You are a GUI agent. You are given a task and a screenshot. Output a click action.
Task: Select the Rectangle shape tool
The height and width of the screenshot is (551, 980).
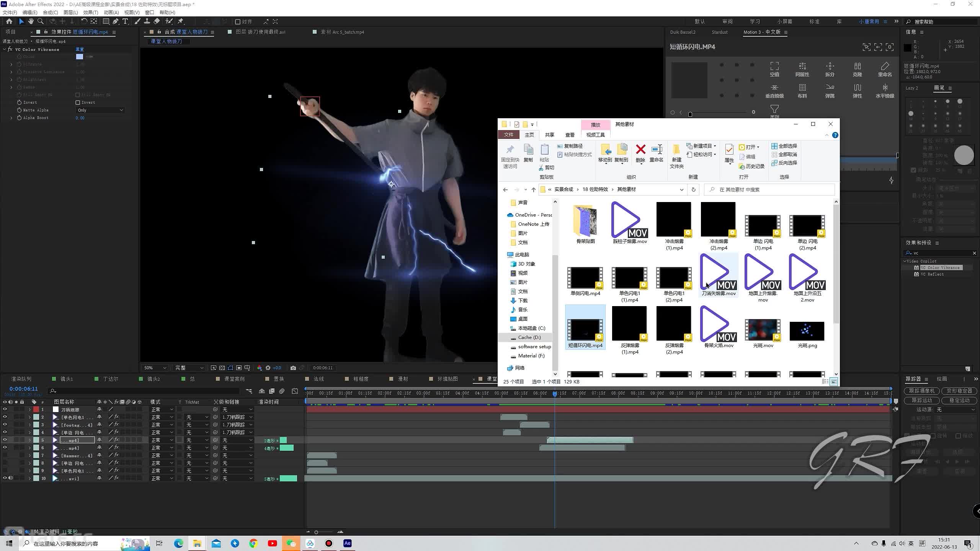pos(106,21)
